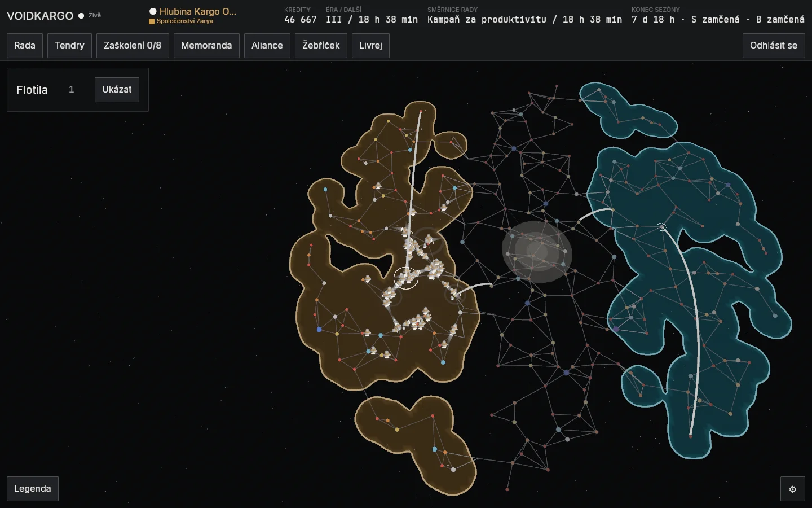
Task: Click Odhlásit se to log out
Action: (x=774, y=46)
